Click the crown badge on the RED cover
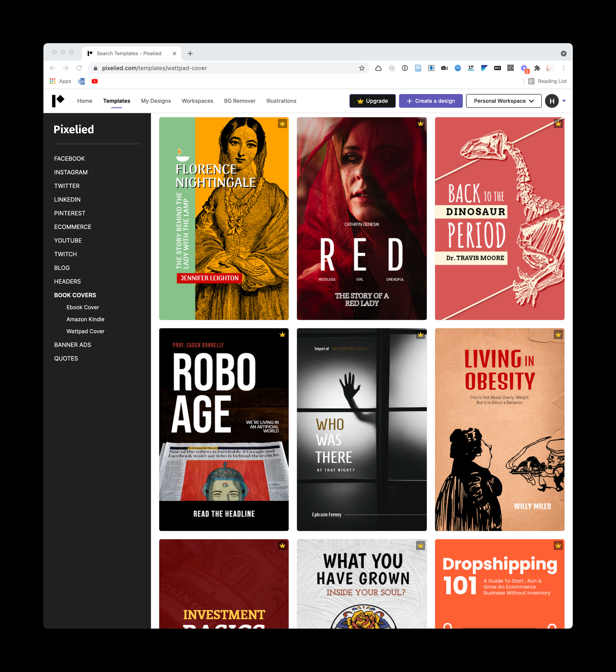The width and height of the screenshot is (616, 672). [x=420, y=123]
